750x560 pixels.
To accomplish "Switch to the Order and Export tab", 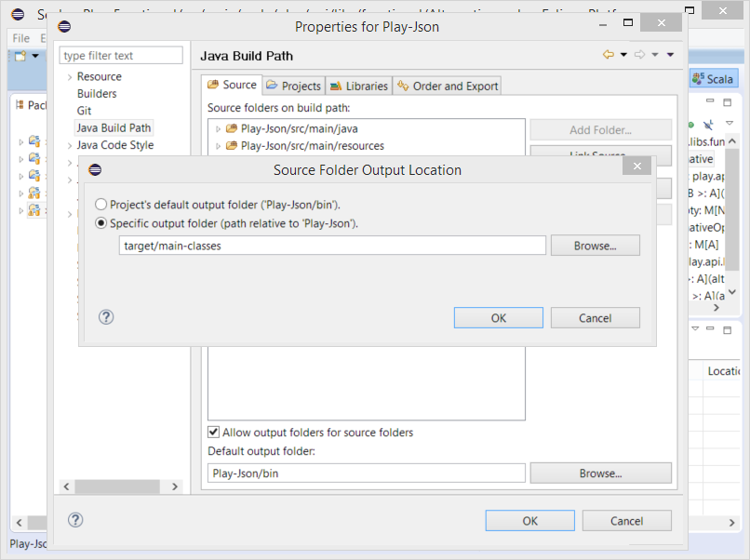I will (x=448, y=87).
